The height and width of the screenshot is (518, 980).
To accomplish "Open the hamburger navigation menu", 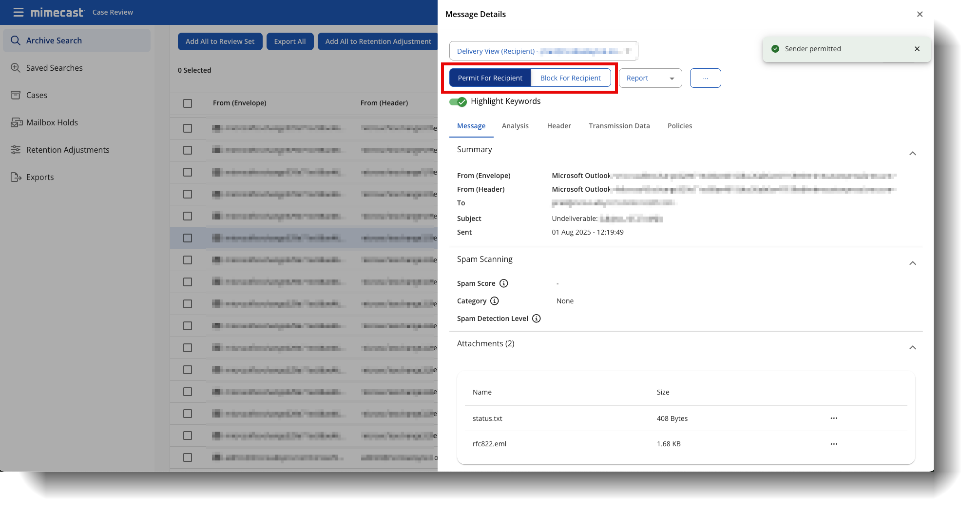I will click(x=19, y=12).
